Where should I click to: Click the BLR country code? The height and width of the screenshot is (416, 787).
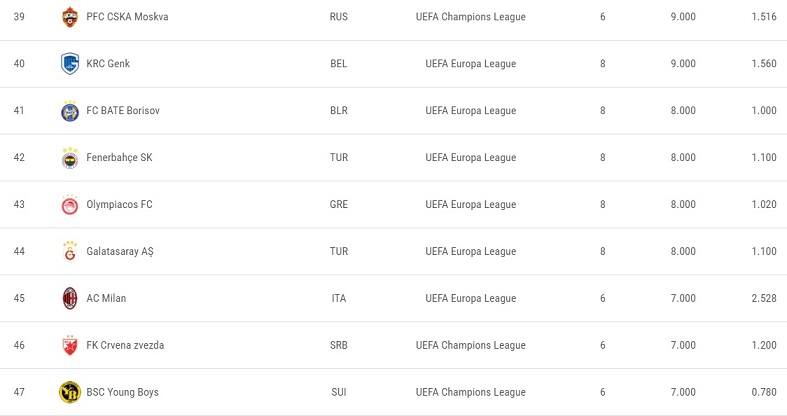339,110
